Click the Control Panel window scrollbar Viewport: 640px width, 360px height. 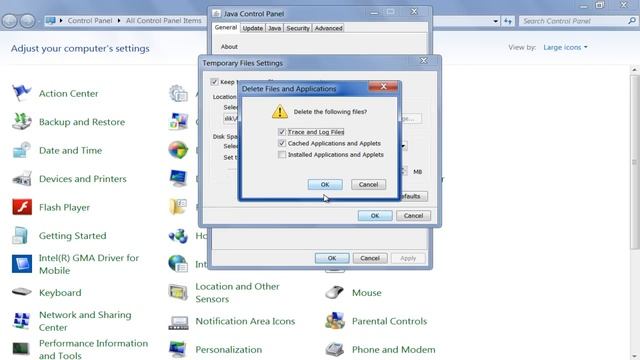(634, 161)
